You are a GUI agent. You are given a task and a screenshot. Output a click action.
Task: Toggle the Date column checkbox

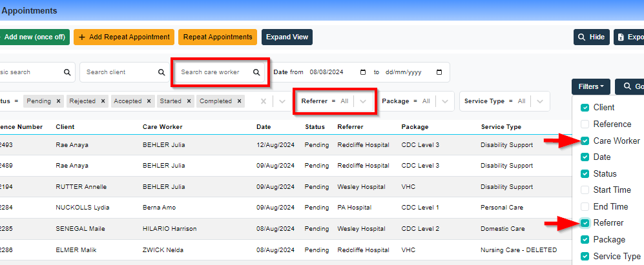(585, 157)
